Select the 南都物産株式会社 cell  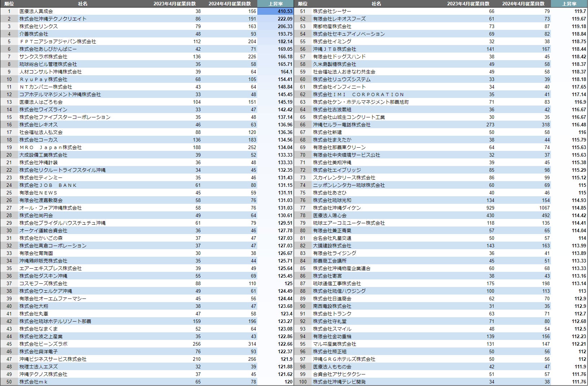click(332, 26)
